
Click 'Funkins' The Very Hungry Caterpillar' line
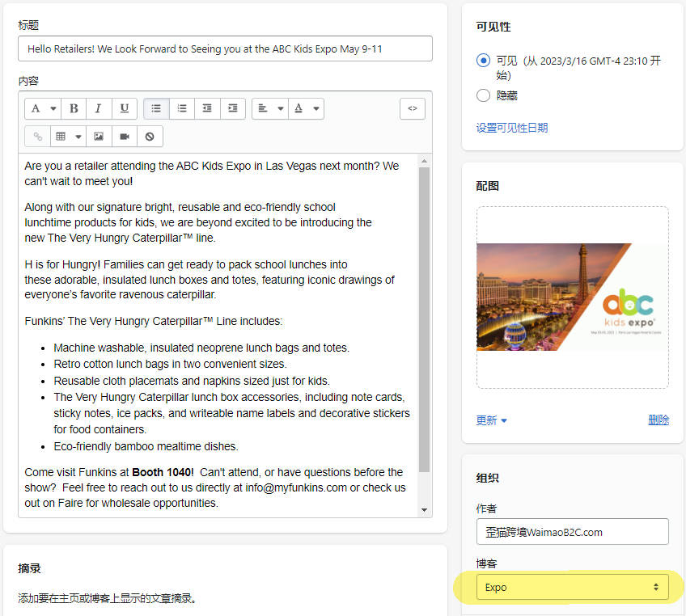point(153,321)
